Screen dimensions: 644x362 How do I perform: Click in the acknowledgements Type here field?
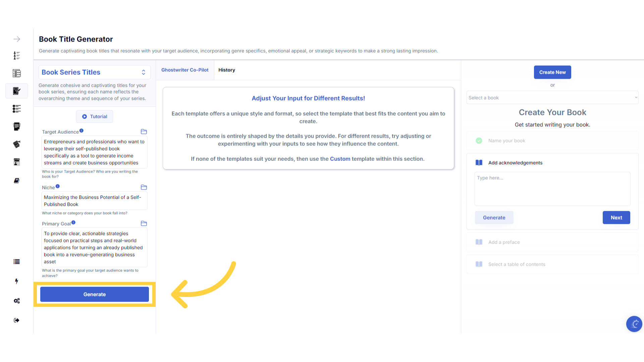click(552, 189)
